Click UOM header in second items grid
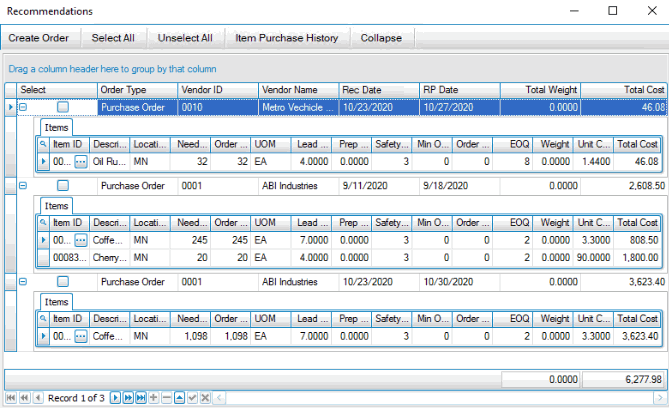This screenshot has height=408, width=669. [x=271, y=223]
